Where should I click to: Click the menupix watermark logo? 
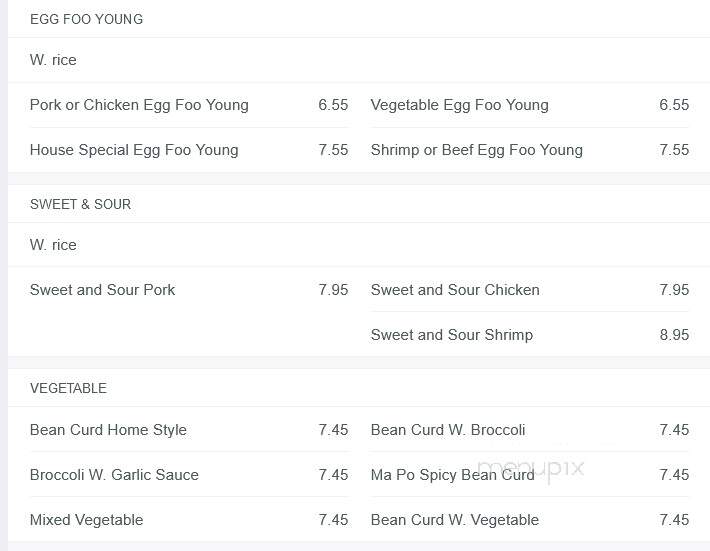pos(531,469)
